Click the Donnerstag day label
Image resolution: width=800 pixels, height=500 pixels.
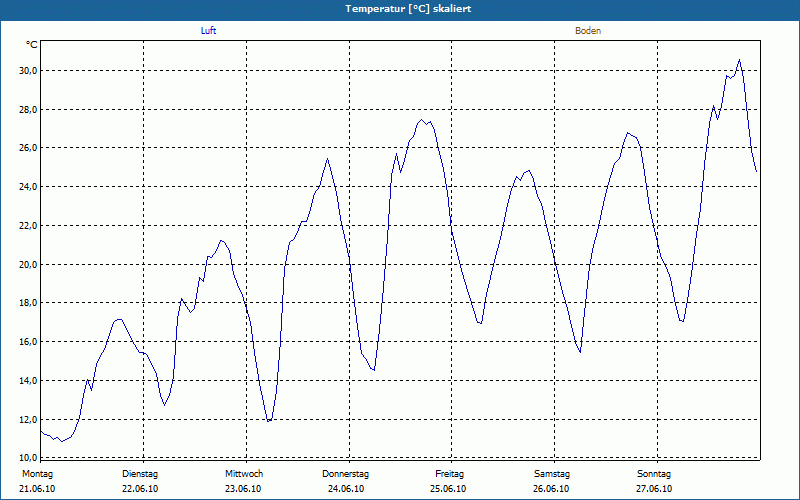point(345,474)
